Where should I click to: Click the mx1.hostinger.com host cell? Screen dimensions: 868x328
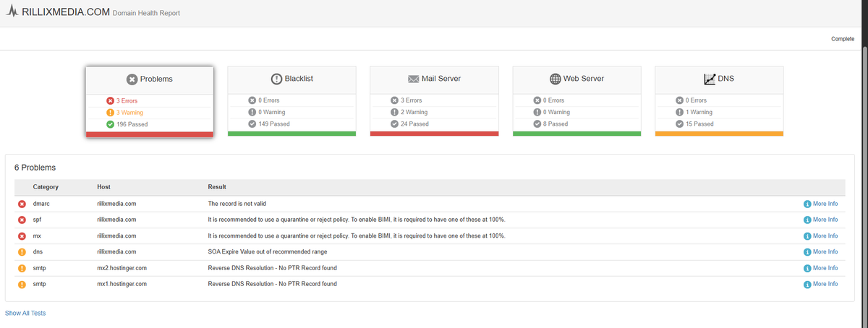[122, 284]
